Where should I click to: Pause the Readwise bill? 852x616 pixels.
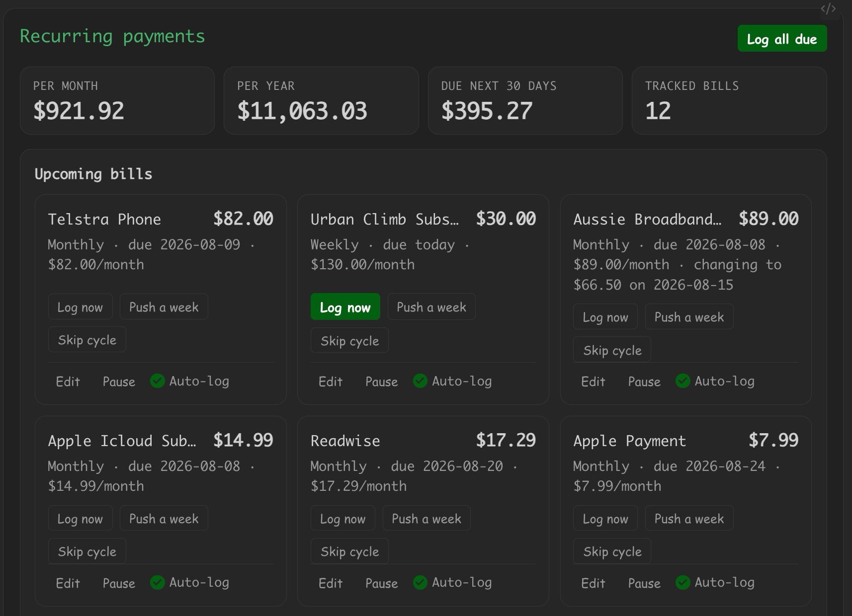pos(381,583)
